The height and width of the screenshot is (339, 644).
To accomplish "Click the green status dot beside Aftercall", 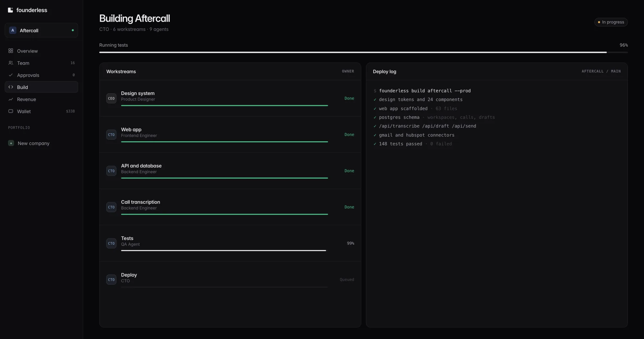I will [73, 30].
